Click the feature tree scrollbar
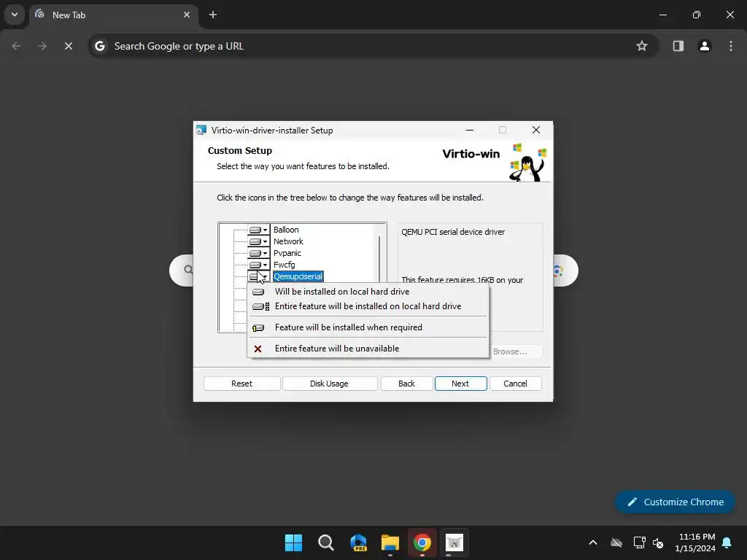This screenshot has height=560, width=747. [x=379, y=260]
